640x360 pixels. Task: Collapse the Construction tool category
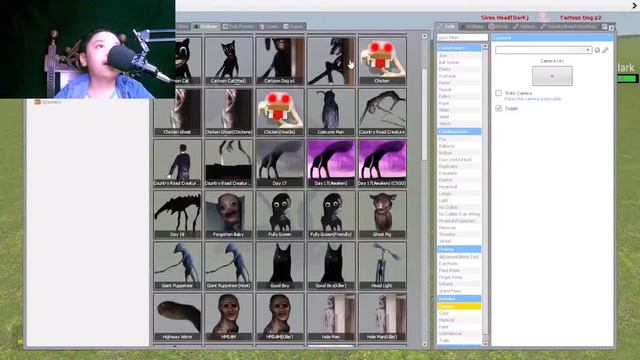(x=459, y=131)
